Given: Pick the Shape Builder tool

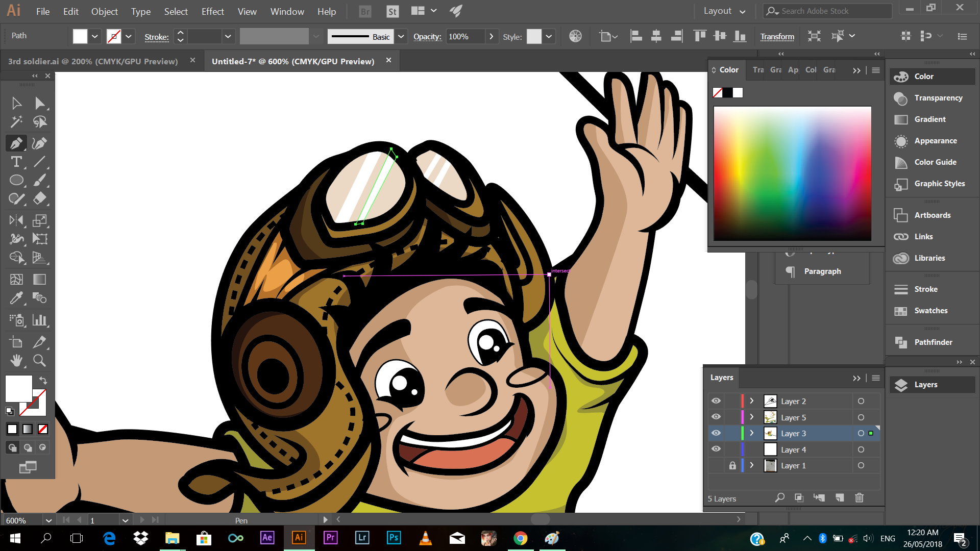Looking at the screenshot, I should click(16, 257).
